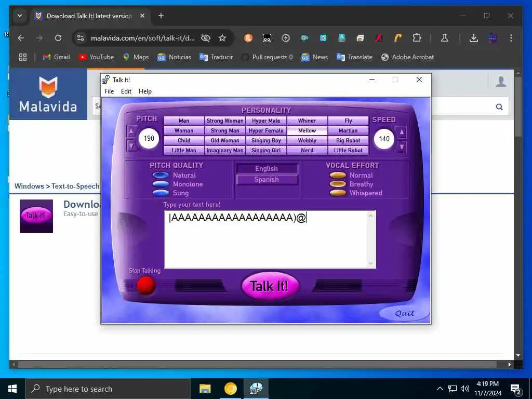Select Strong Man personality
The image size is (532, 399).
pos(225,130)
